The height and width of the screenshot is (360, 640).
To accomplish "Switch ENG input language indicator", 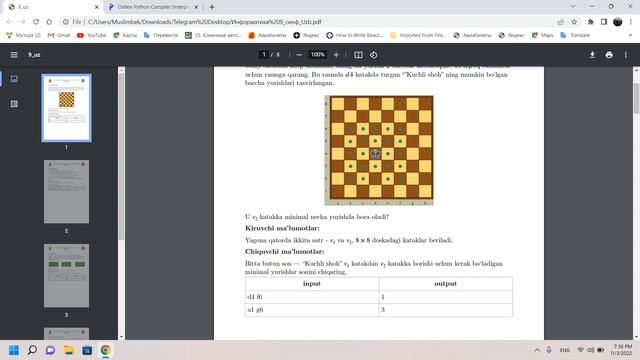I will [x=565, y=350].
